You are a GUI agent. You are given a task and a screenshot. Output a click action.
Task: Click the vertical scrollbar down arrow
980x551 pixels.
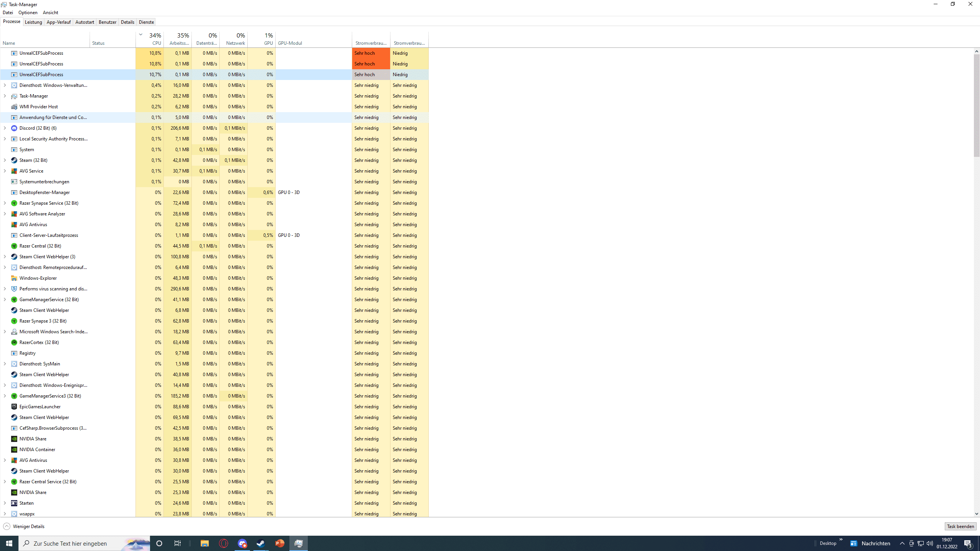click(x=977, y=514)
